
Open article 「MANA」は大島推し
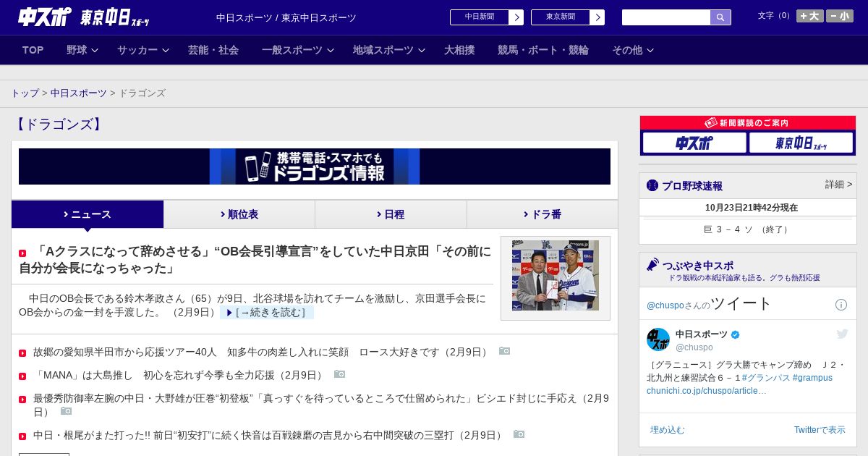pyautogui.click(x=179, y=376)
